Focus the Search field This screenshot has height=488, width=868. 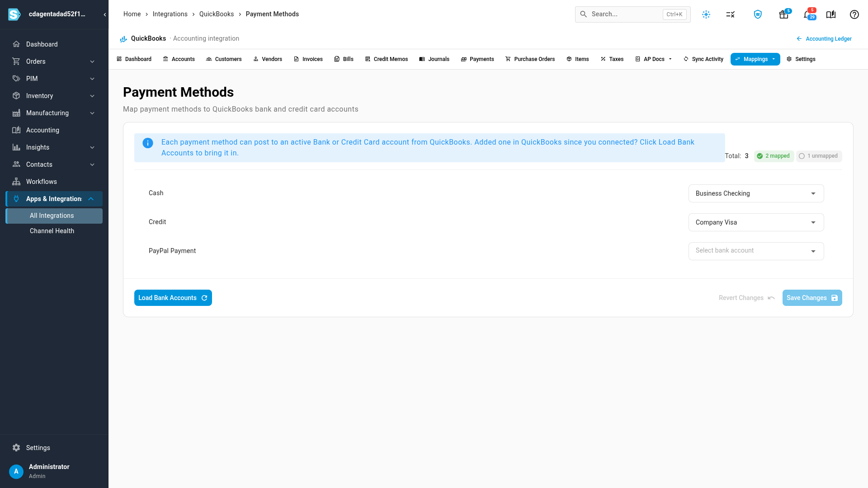(x=632, y=14)
